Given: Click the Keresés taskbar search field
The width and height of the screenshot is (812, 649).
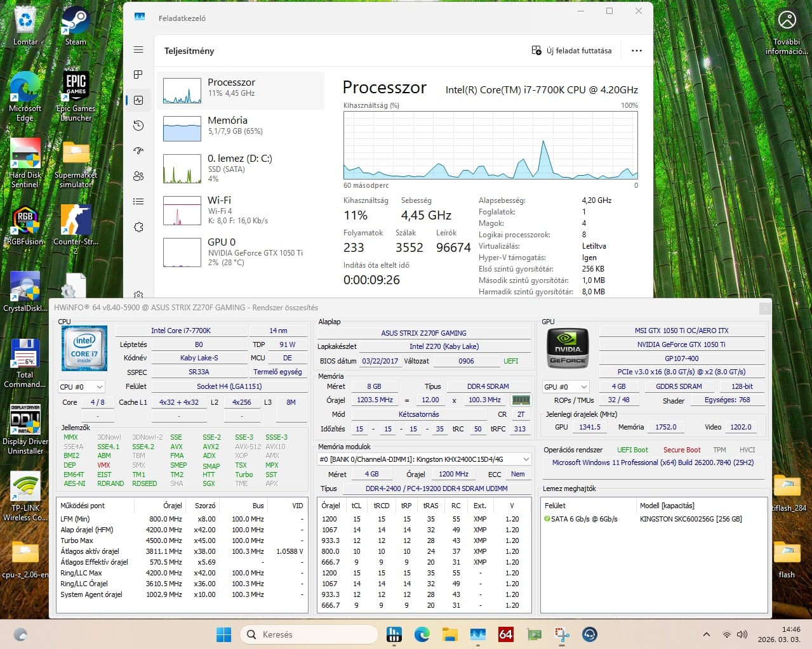Looking at the screenshot, I should pos(299,634).
